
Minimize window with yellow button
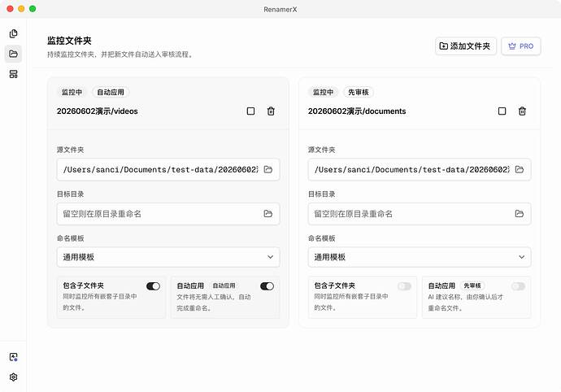(21, 9)
